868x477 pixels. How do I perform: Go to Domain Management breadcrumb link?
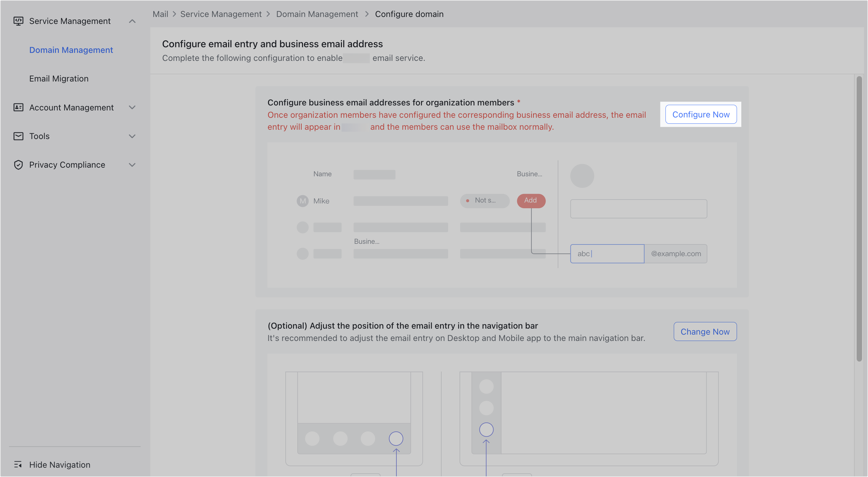tap(317, 14)
